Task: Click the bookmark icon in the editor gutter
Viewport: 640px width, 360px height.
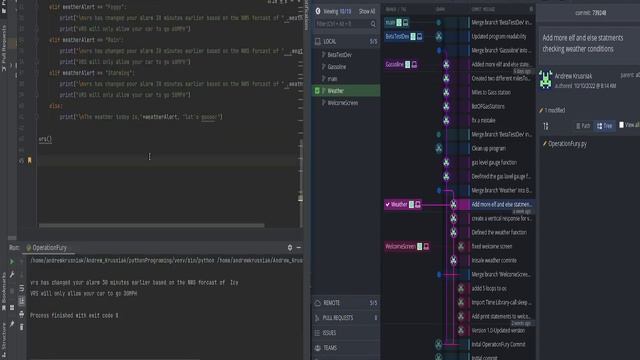Action: click(x=29, y=160)
